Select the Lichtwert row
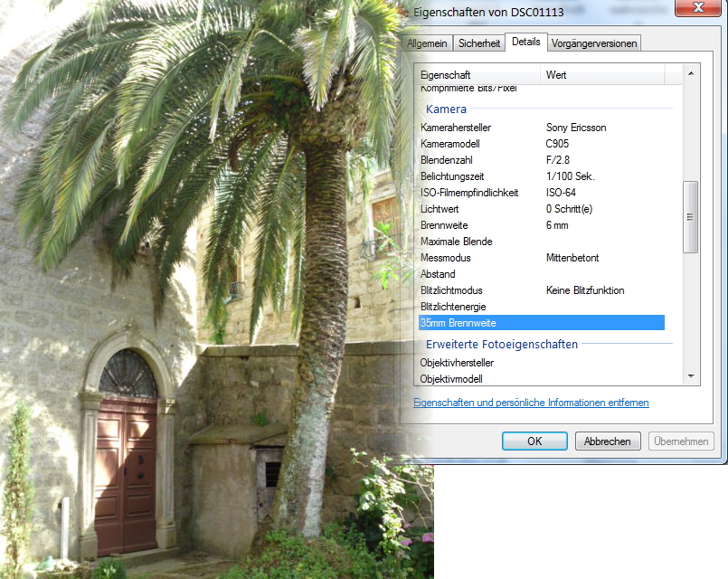This screenshot has width=728, height=579. coord(542,208)
